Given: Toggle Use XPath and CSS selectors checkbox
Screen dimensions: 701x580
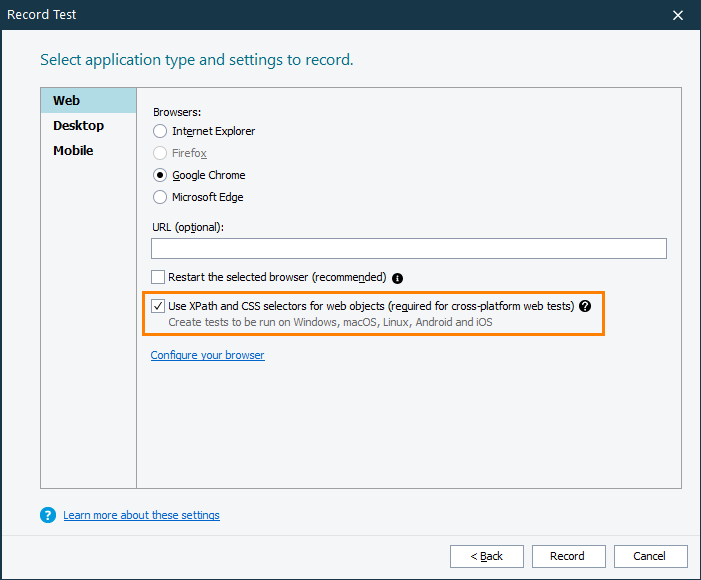Looking at the screenshot, I should [158, 306].
